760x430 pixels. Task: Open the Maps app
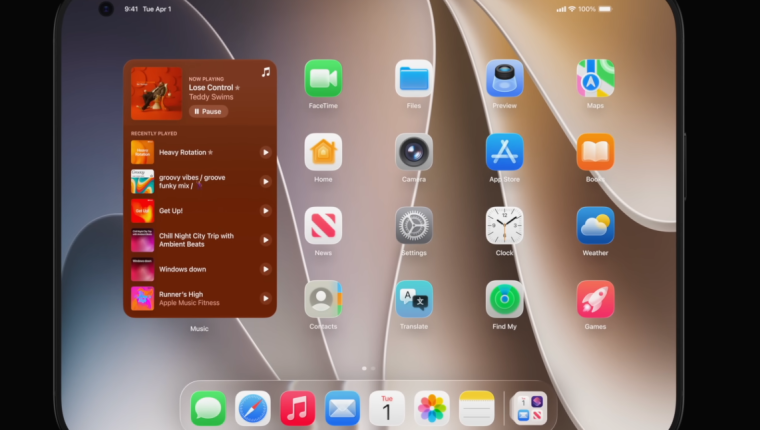(x=595, y=79)
